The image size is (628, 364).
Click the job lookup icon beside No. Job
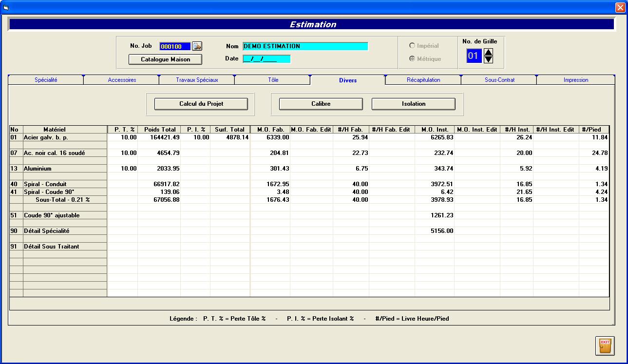pyautogui.click(x=197, y=46)
